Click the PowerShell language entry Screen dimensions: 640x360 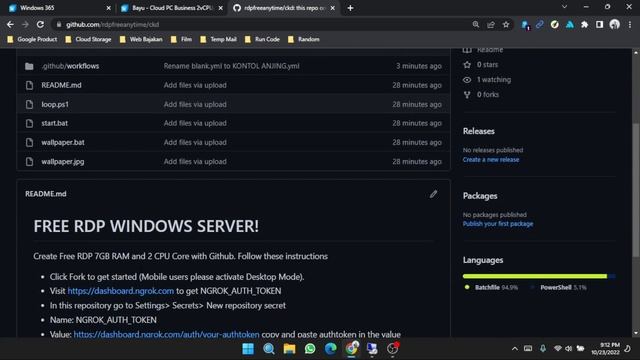[x=558, y=287]
